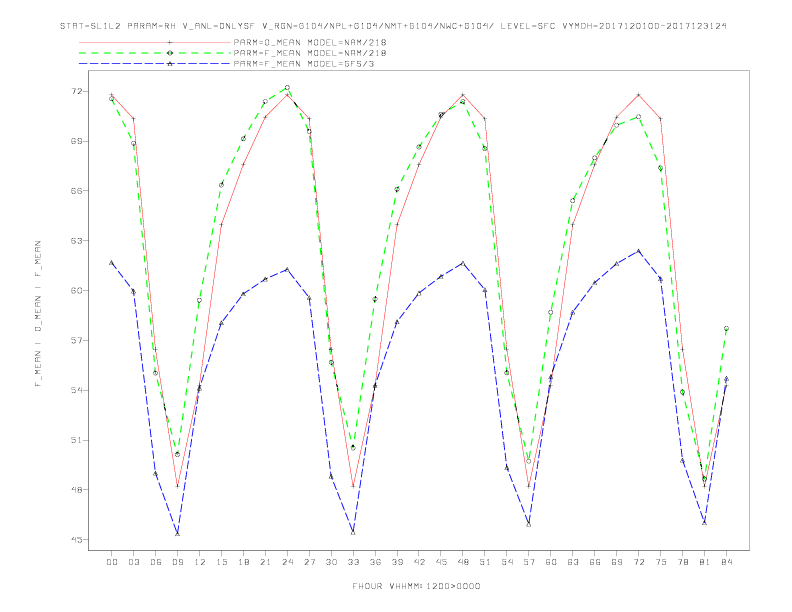Click x-axis forecast hour label 75

[661, 562]
